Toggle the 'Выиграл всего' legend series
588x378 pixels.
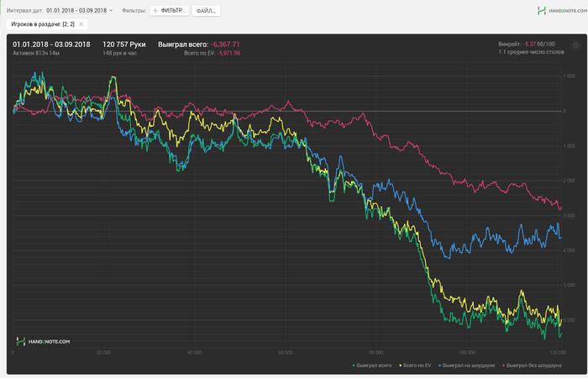click(371, 365)
